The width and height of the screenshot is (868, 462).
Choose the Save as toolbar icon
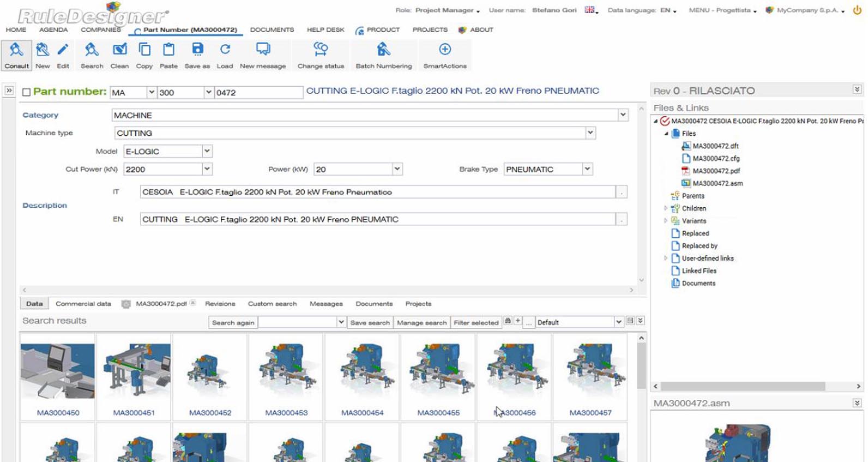point(197,55)
